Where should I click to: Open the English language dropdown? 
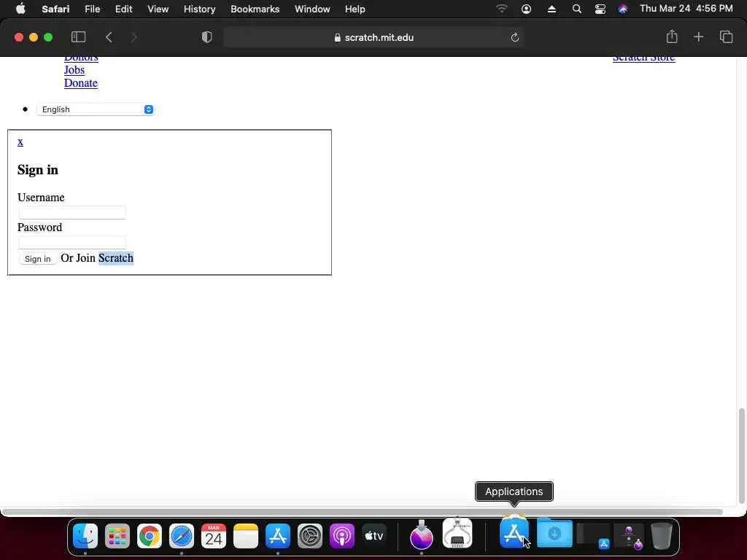pos(96,109)
